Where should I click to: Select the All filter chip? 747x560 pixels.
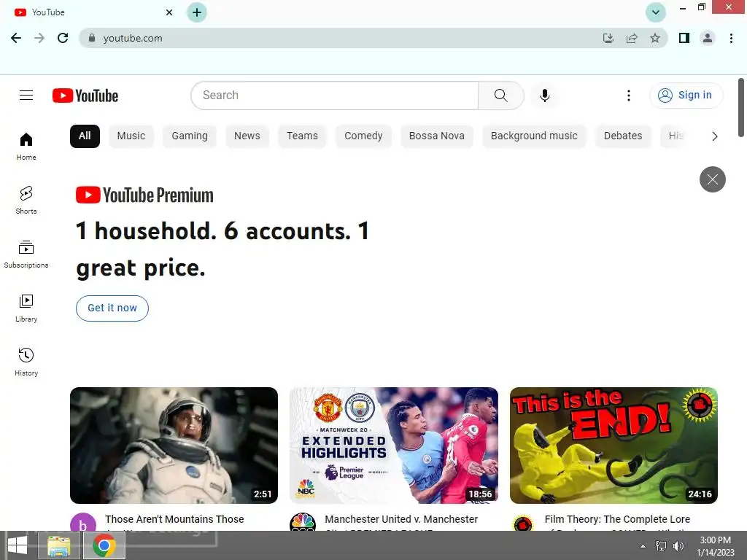tap(85, 136)
